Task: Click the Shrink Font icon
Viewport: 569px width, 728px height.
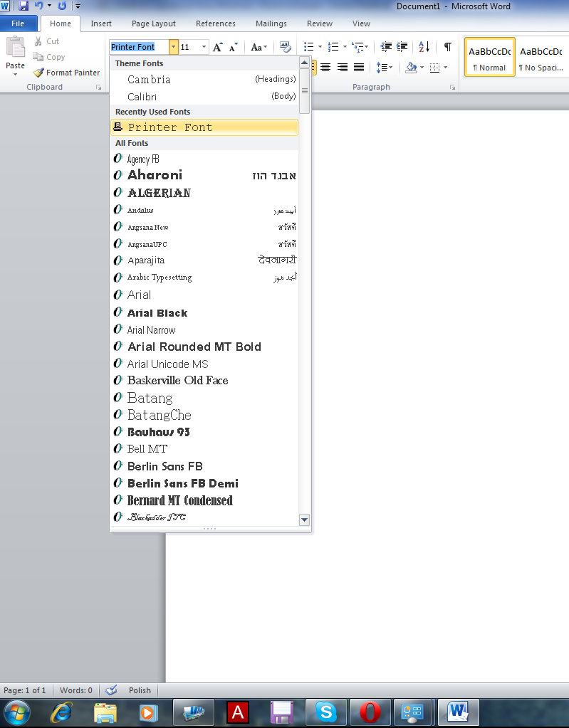Action: (x=233, y=47)
